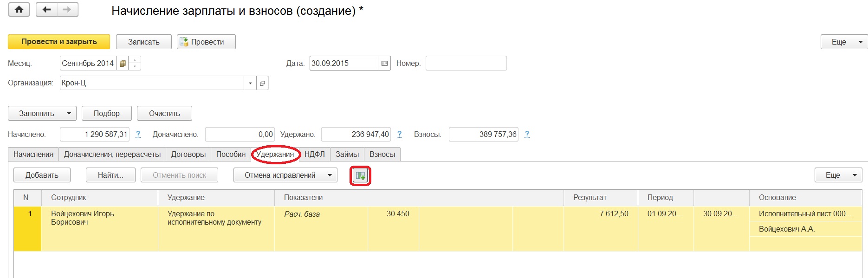This screenshot has width=868, height=278.
Task: Open the Пособия tab
Action: click(x=231, y=155)
